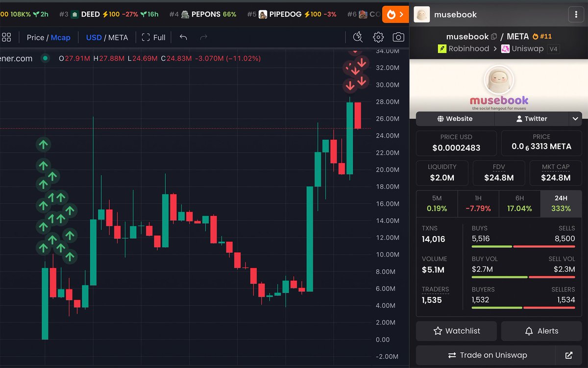Image resolution: width=588 pixels, height=368 pixels.
Task: Add musebook to Watchlist
Action: [457, 331]
